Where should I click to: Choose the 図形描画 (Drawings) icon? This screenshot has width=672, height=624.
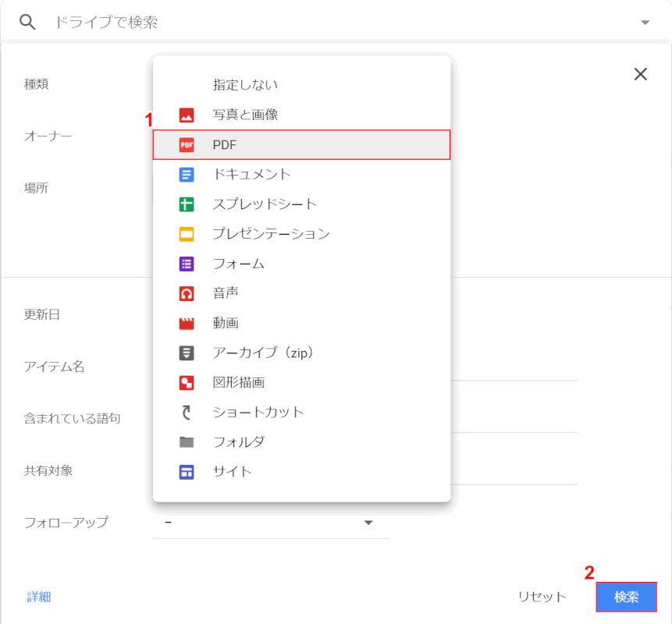coord(187,382)
